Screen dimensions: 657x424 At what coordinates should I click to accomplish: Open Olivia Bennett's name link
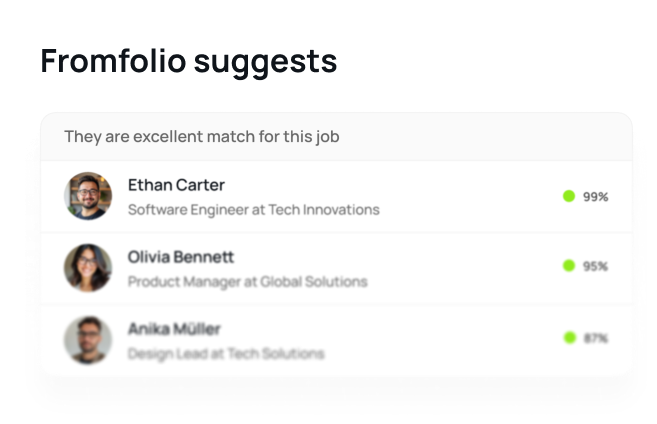[181, 257]
